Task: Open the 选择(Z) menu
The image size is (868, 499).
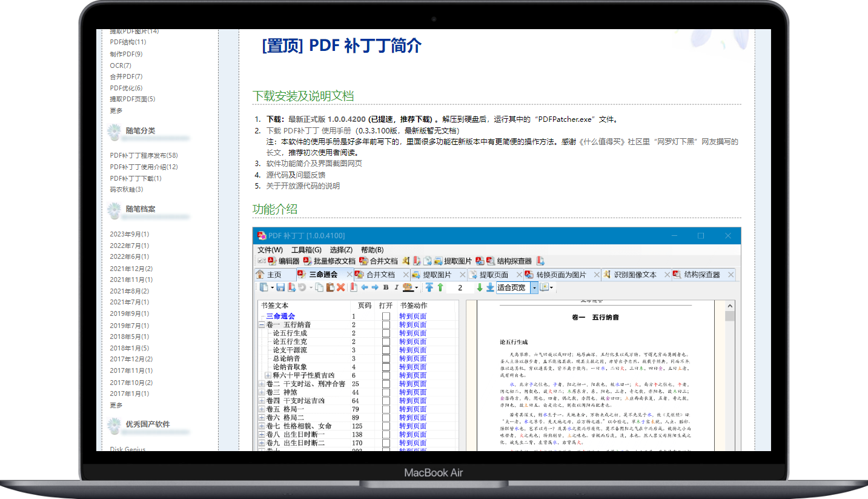Action: pyautogui.click(x=341, y=249)
